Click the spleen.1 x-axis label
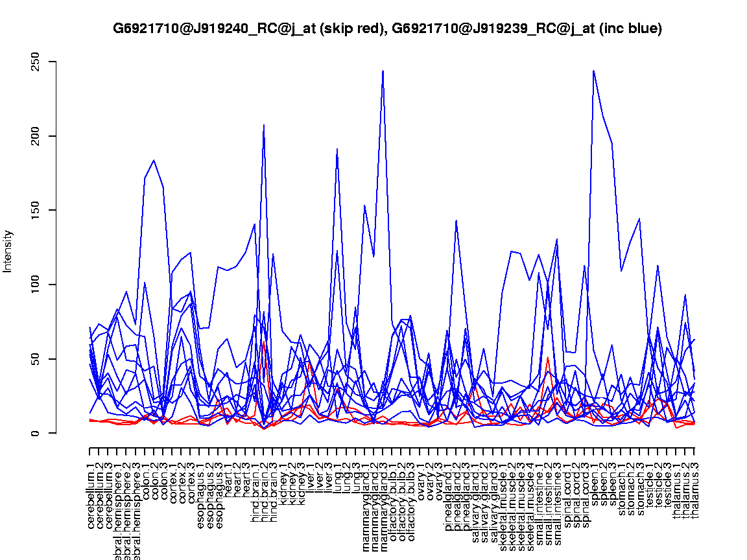747x560 pixels. (x=593, y=485)
